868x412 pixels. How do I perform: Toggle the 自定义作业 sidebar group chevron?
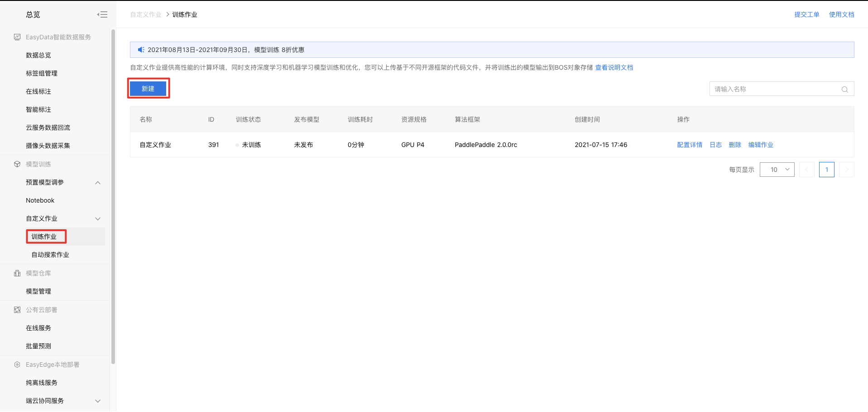pyautogui.click(x=98, y=219)
